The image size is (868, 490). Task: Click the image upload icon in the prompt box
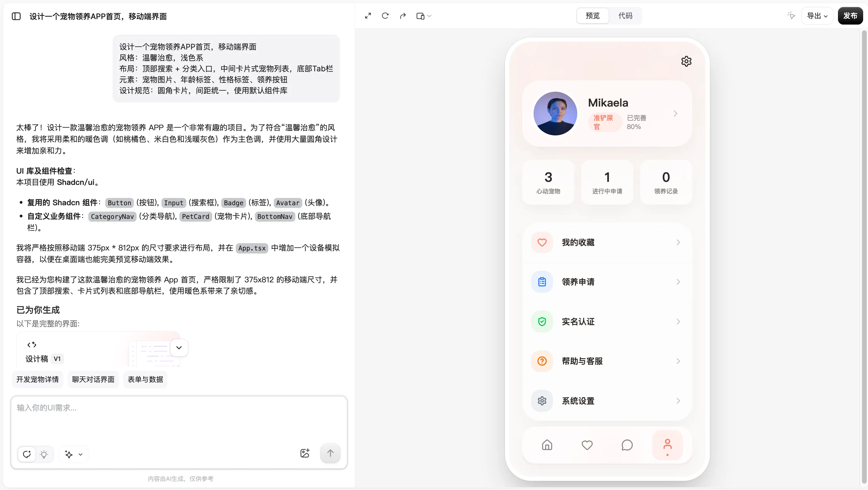(x=305, y=453)
